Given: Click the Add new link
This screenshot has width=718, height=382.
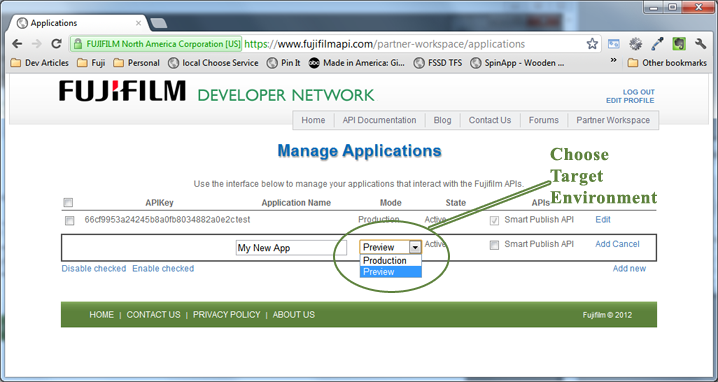Looking at the screenshot, I should coord(629,268).
